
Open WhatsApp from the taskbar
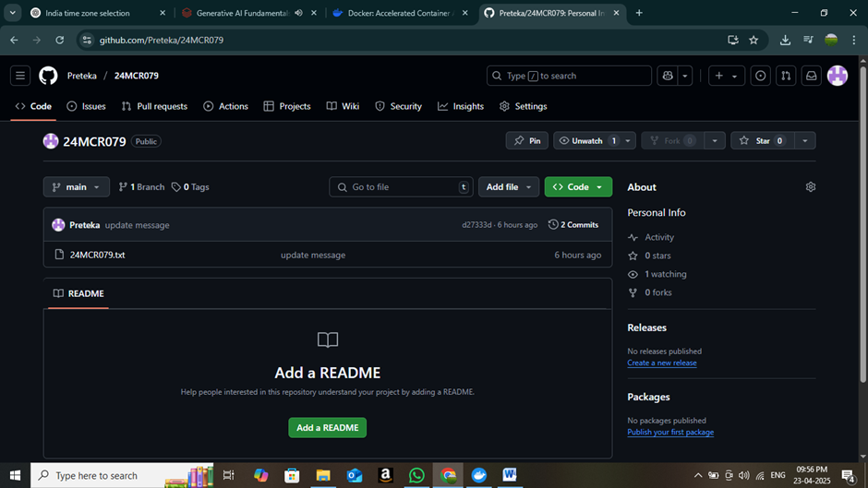pyautogui.click(x=416, y=475)
